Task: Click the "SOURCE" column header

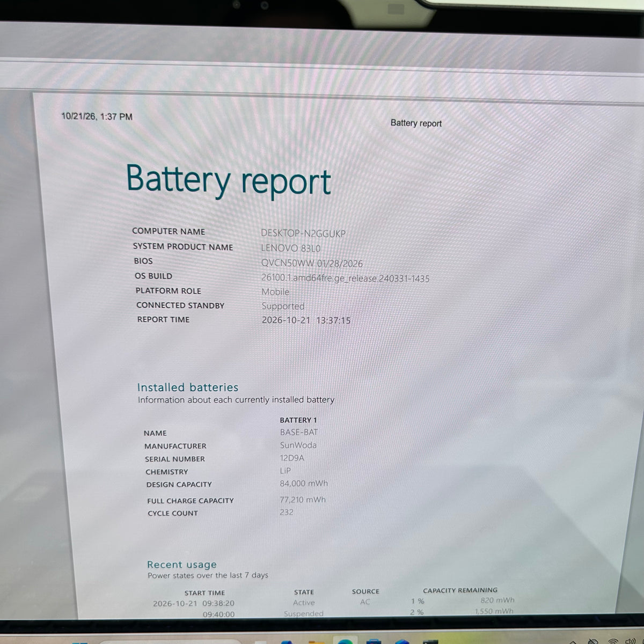Action: click(365, 591)
